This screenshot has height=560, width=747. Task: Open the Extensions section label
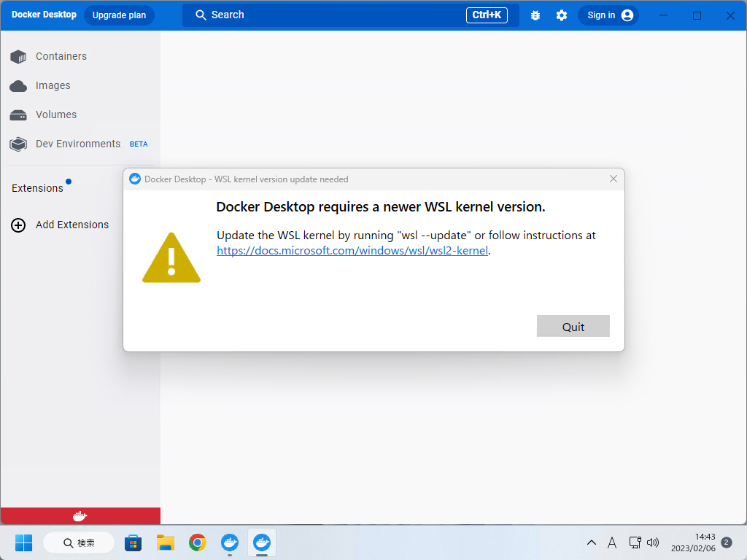click(x=37, y=188)
